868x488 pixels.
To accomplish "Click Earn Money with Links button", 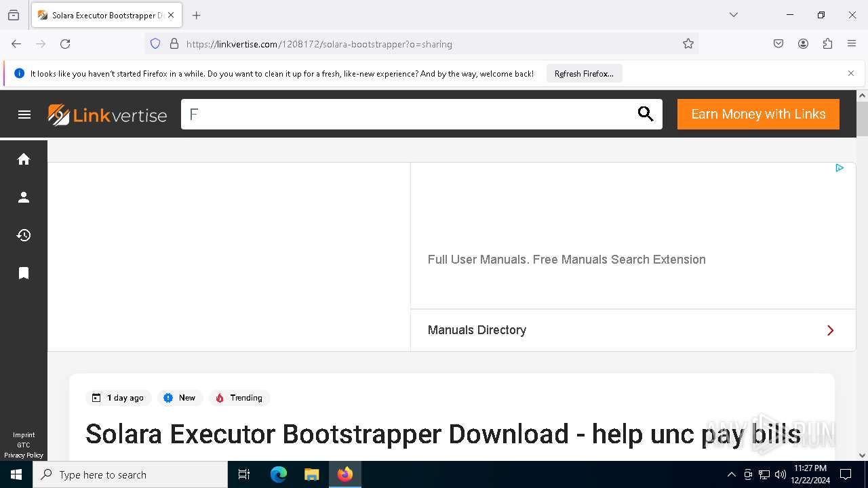I will 758,114.
